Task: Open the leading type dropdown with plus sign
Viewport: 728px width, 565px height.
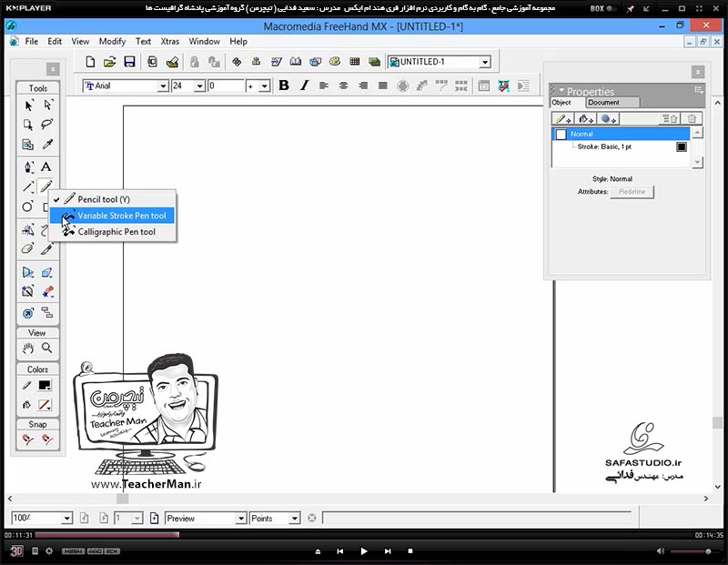Action: (x=264, y=86)
